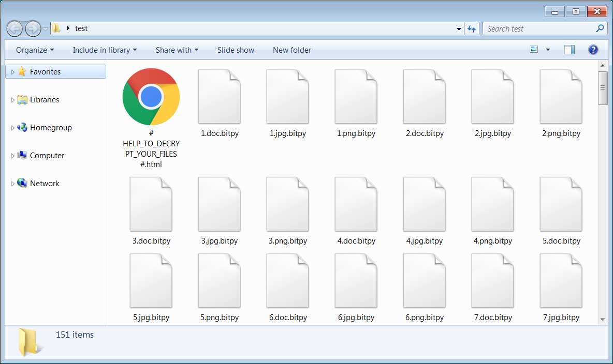Select the 1.jpg.bitpy file icon
The width and height of the screenshot is (613, 364).
coord(288,97)
